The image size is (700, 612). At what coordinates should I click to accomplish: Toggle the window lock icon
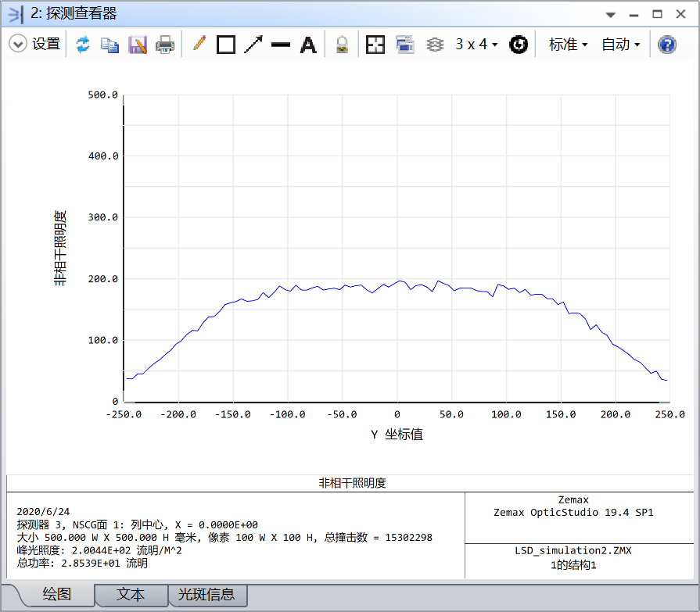pyautogui.click(x=342, y=45)
